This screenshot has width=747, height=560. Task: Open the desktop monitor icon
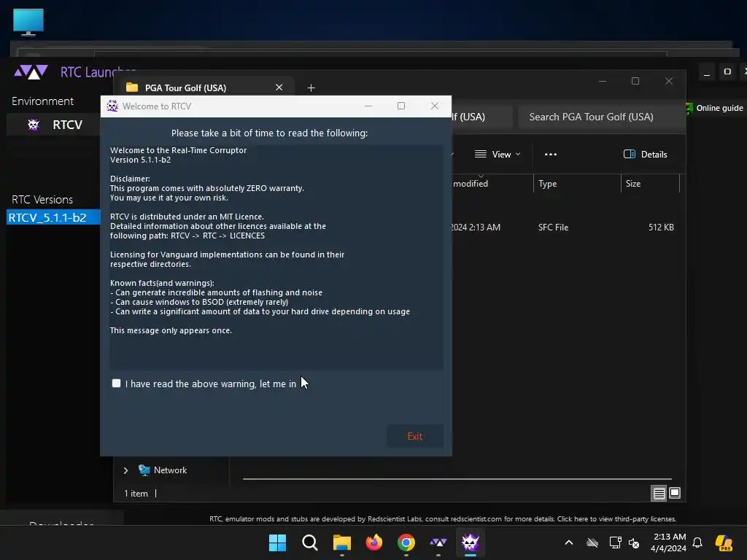[x=28, y=22]
